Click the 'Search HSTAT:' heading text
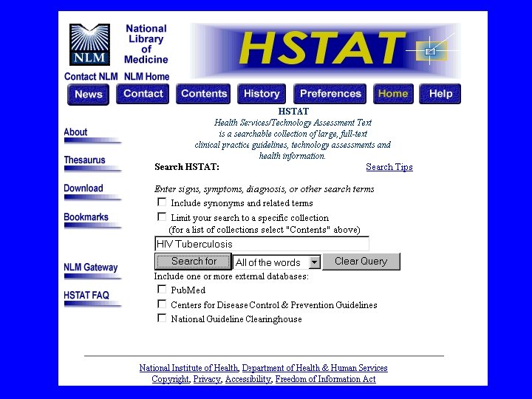The width and height of the screenshot is (532, 399). 187,167
